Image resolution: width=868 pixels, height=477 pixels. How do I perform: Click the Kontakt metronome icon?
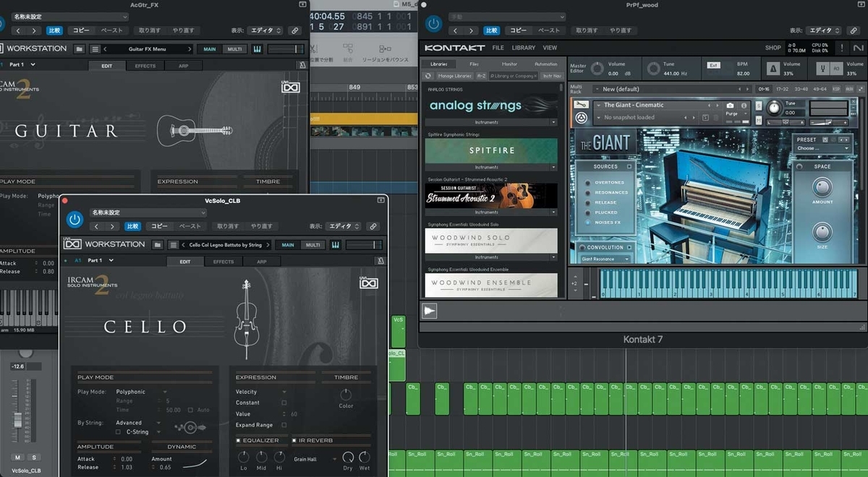click(x=773, y=69)
